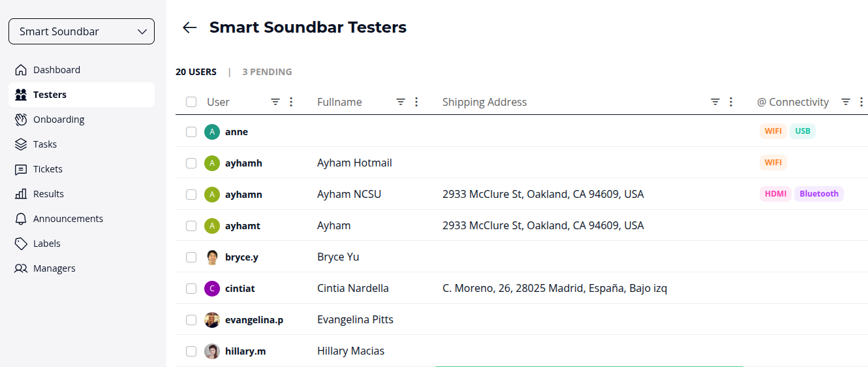Filter the Shipping Address column
Viewport: 868px width, 367px height.
point(715,102)
